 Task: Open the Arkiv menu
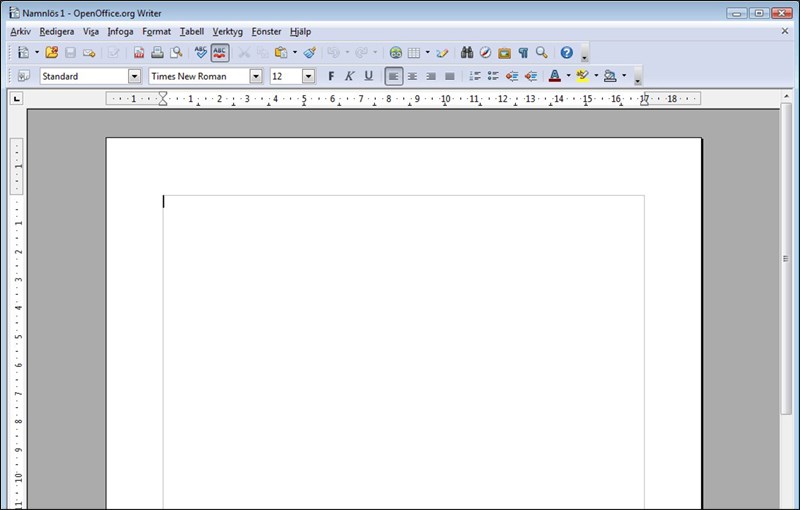coord(20,32)
